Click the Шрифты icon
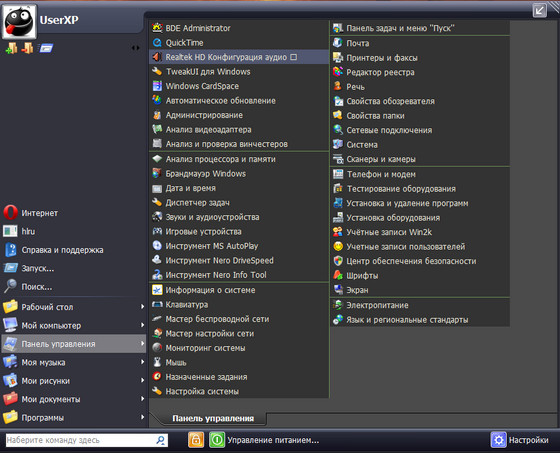Viewport: 560px width, 453px height. coord(338,275)
